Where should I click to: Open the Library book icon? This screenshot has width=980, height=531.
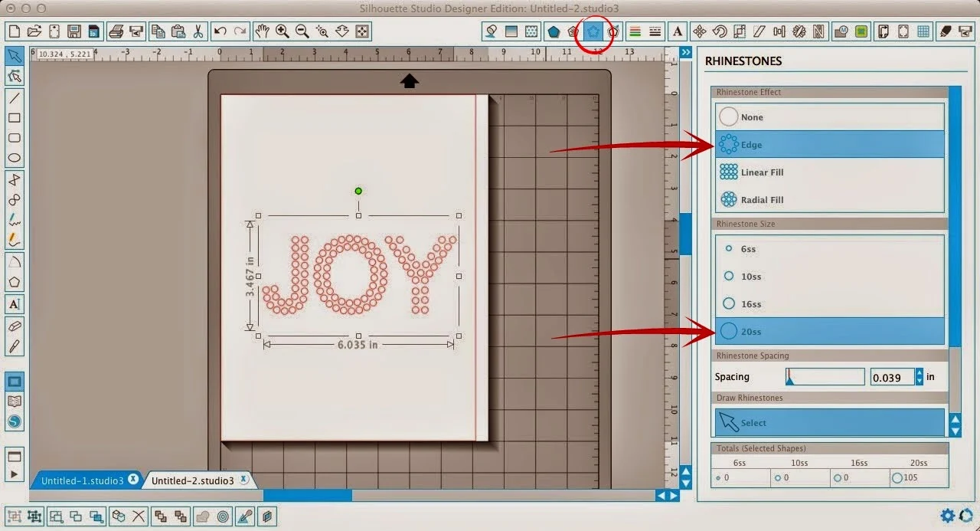point(14,402)
